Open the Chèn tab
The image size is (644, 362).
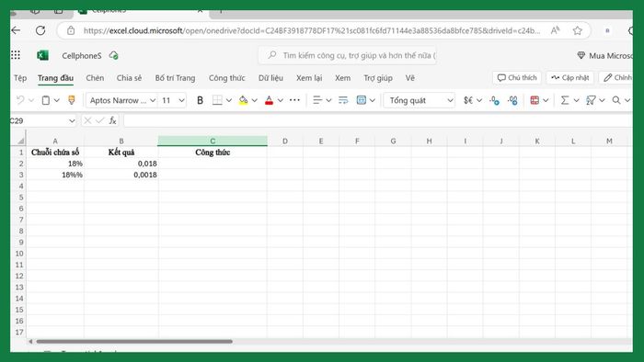coord(95,78)
